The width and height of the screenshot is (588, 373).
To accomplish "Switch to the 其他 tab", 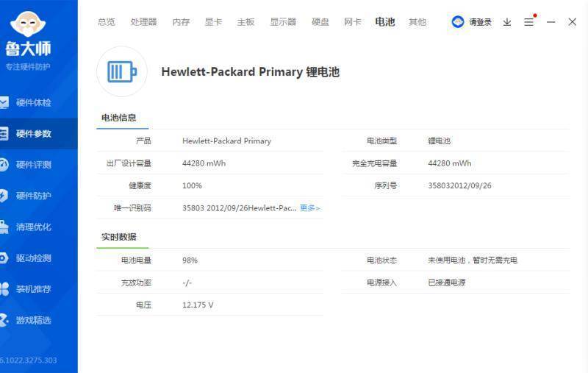I will point(417,22).
